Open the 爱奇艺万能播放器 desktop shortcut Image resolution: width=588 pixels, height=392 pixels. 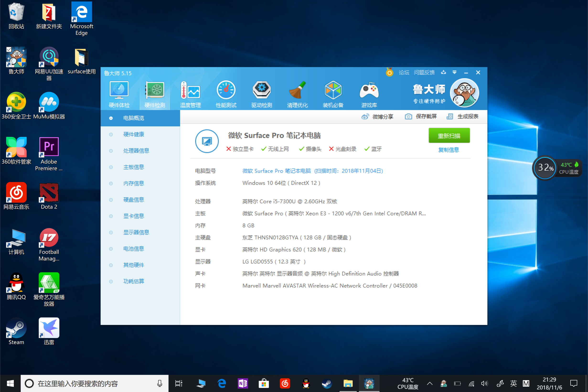click(49, 290)
